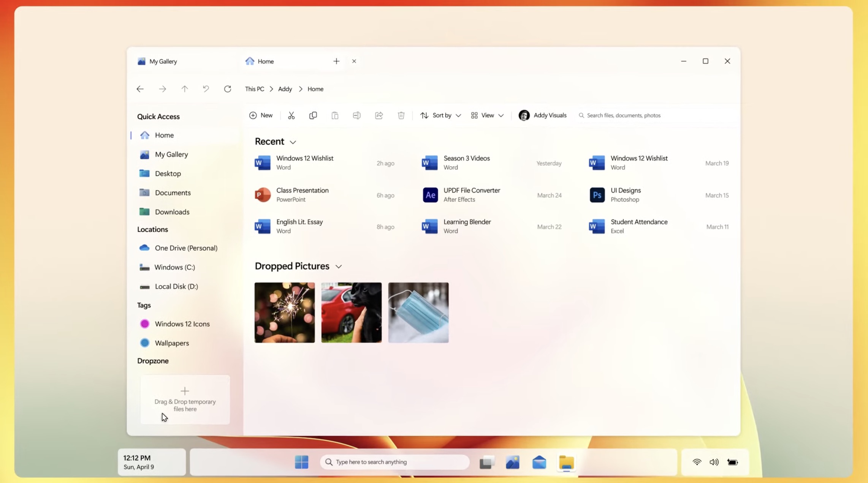Open the Windows 12 Wishlist Word file

click(304, 163)
